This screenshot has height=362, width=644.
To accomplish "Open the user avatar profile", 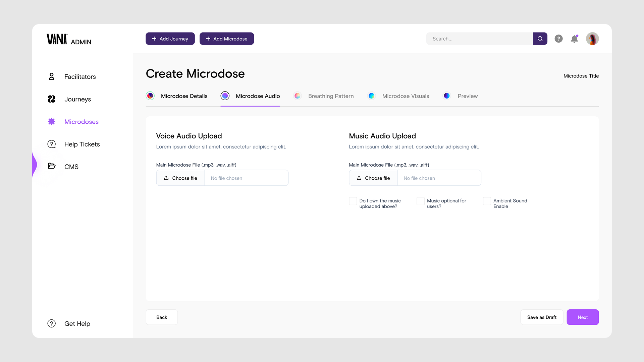I will point(592,39).
